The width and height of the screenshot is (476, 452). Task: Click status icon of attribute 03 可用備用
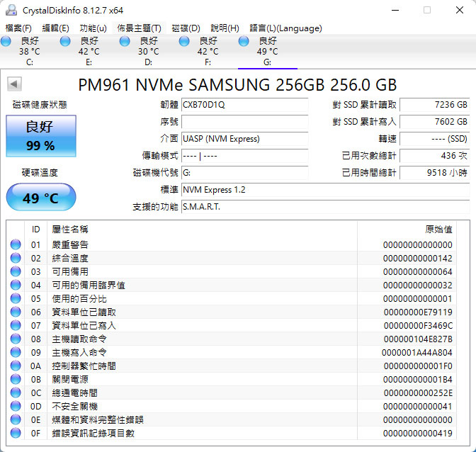[16, 271]
